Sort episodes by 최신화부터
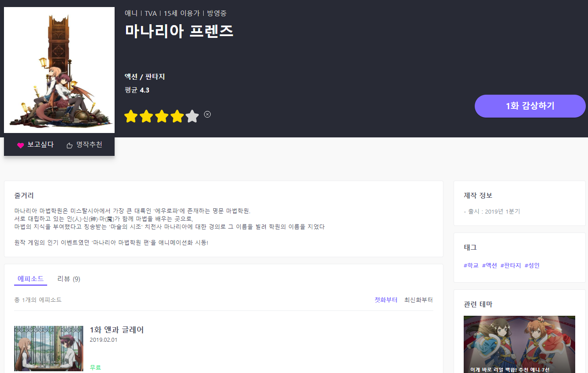The image size is (588, 373). coord(418,300)
